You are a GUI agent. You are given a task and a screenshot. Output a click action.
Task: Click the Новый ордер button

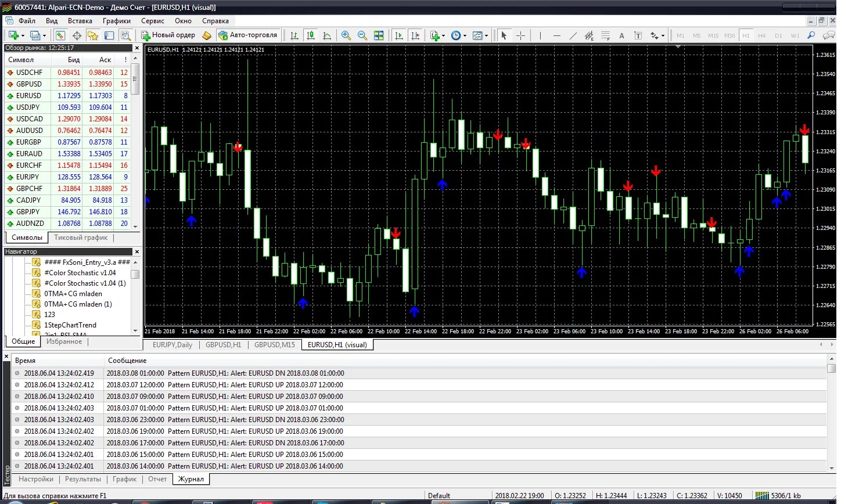click(169, 35)
